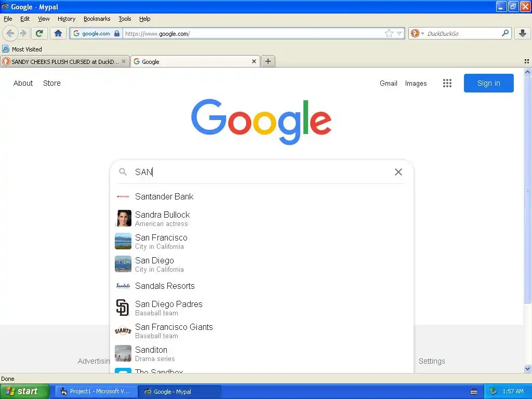Viewport: 532px width, 399px height.
Task: Open the Windows start menu
Action: point(24,391)
